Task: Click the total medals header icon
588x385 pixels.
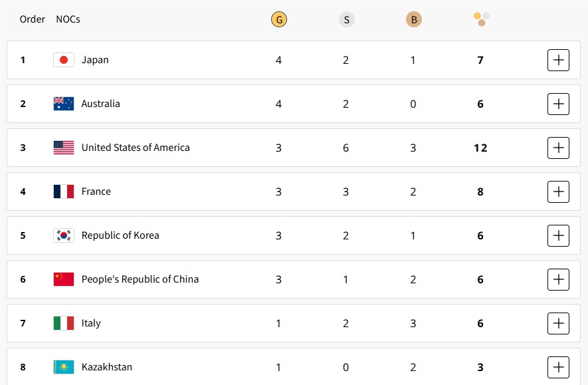Action: click(x=481, y=19)
